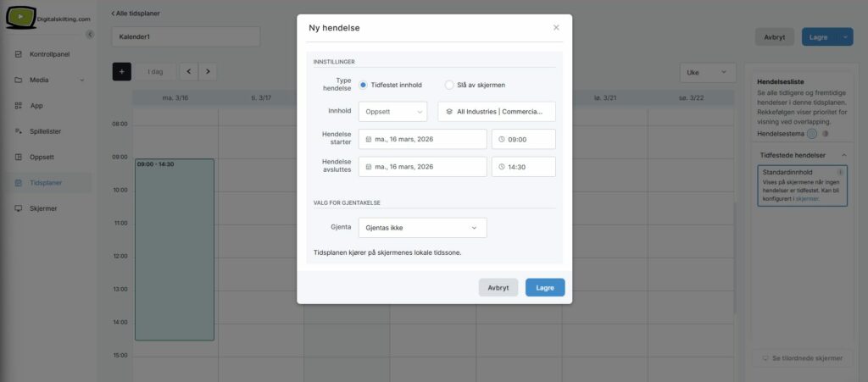Expand the Media submenu chevron

tap(82, 80)
